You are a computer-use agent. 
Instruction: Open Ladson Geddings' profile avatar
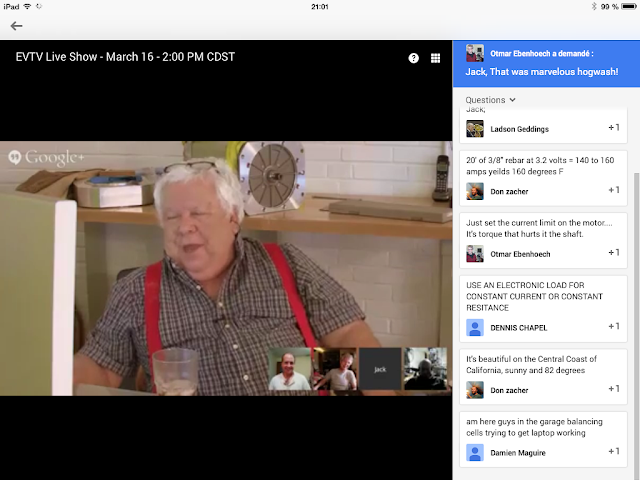click(x=475, y=129)
